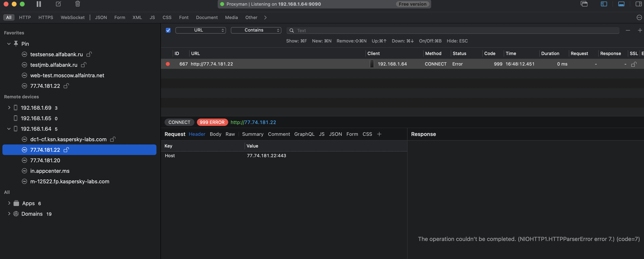
Task: Toggle the left sidebar panel icon
Action: click(604, 4)
